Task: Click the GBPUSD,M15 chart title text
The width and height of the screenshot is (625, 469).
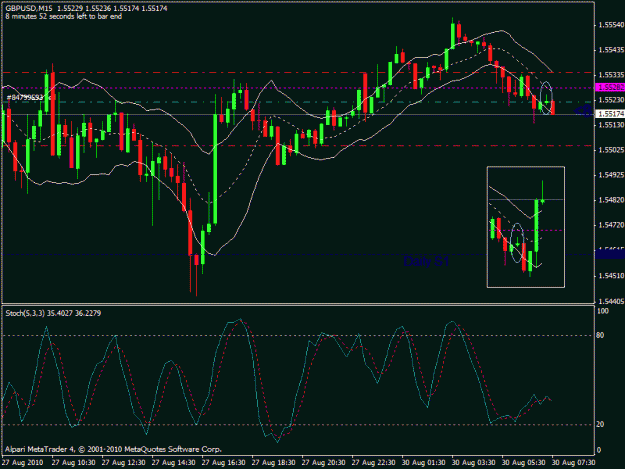Action: (x=28, y=8)
